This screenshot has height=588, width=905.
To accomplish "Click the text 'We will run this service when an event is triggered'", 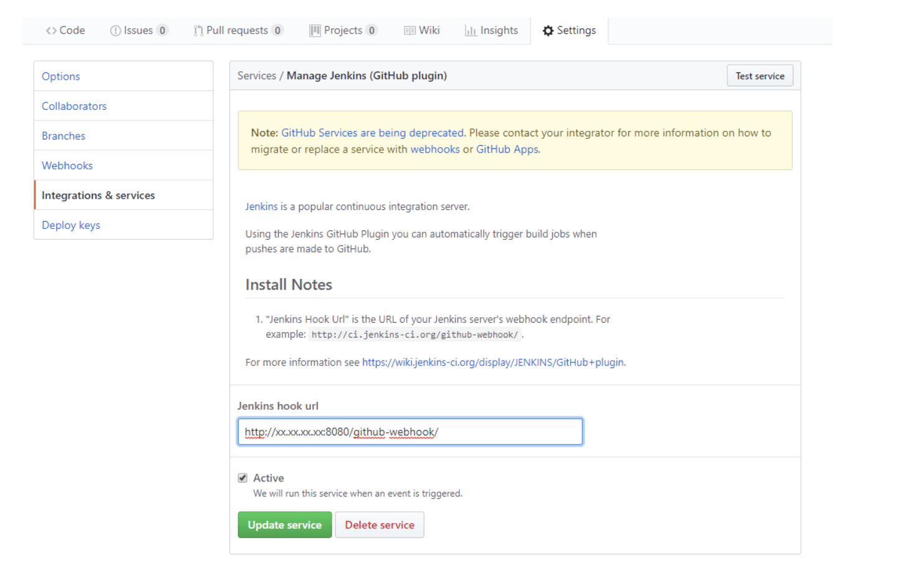I will click(358, 493).
